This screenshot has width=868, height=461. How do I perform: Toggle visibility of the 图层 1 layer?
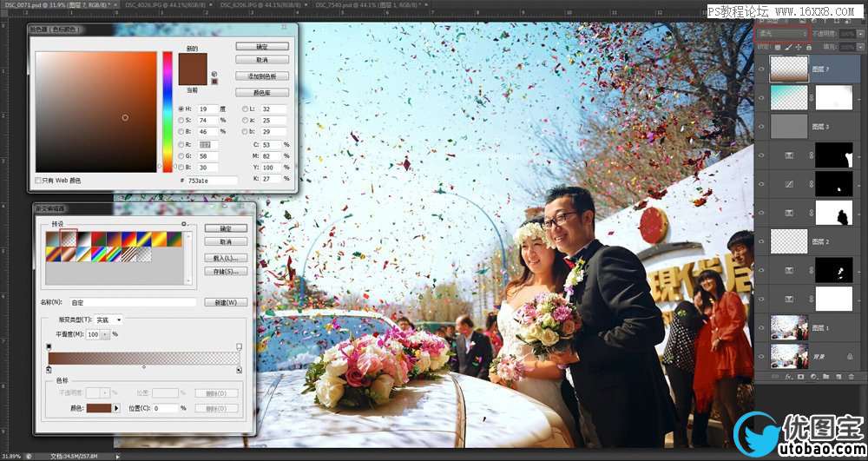(x=761, y=327)
